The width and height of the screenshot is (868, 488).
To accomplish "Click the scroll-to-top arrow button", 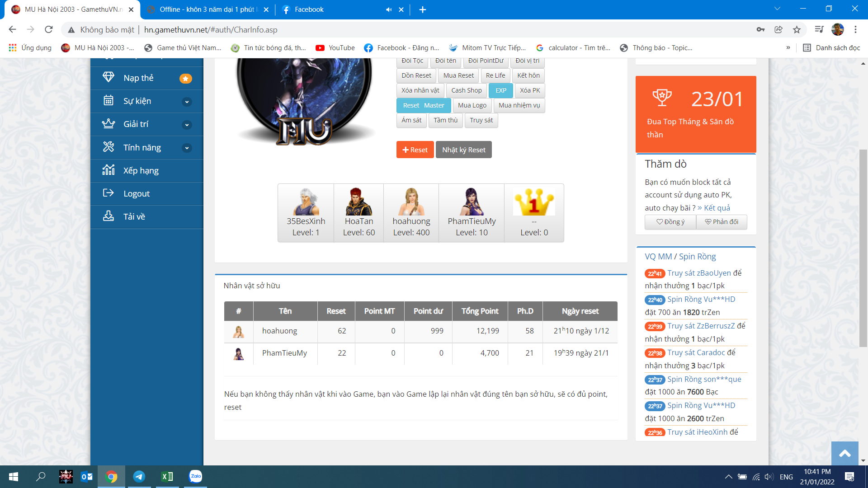I will [x=844, y=453].
